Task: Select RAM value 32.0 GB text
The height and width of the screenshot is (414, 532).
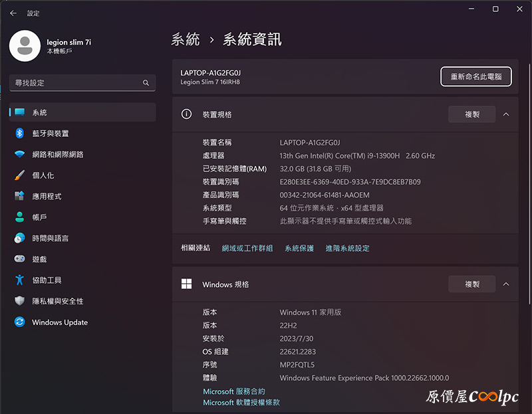Action: (315, 169)
